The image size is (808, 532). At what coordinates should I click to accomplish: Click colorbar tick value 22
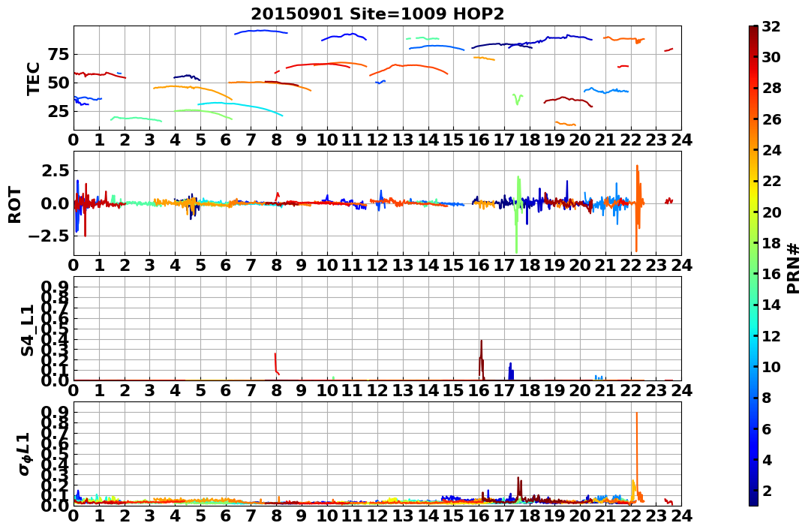771,181
